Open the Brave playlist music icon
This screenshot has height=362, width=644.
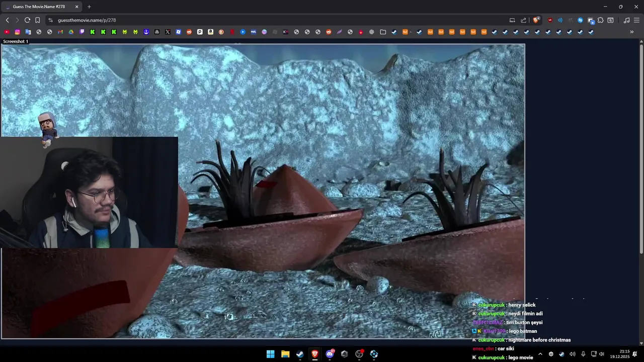click(626, 20)
